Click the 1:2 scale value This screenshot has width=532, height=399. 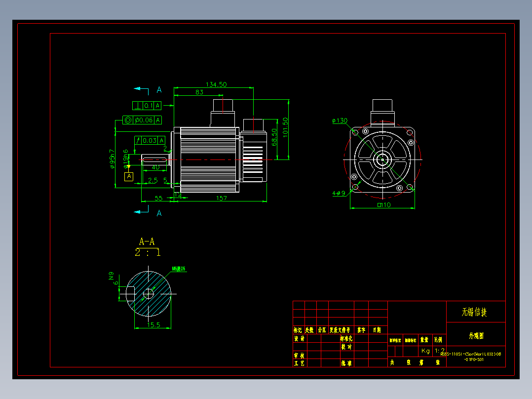pos(440,351)
